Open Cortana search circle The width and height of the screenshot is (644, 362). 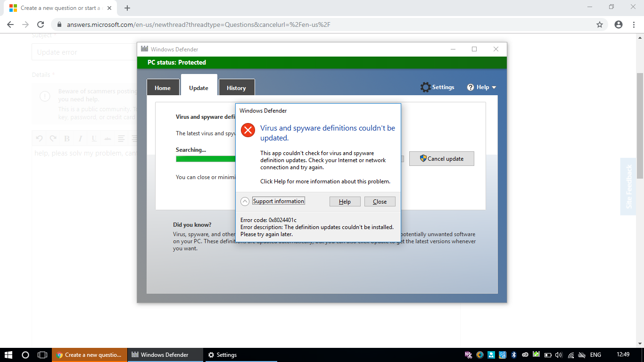coord(25,355)
